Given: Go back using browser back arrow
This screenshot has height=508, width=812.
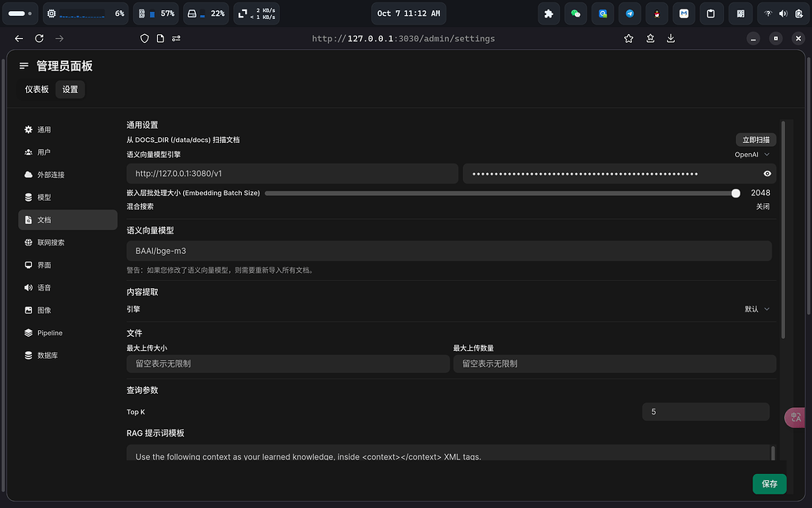Looking at the screenshot, I should click(x=19, y=38).
